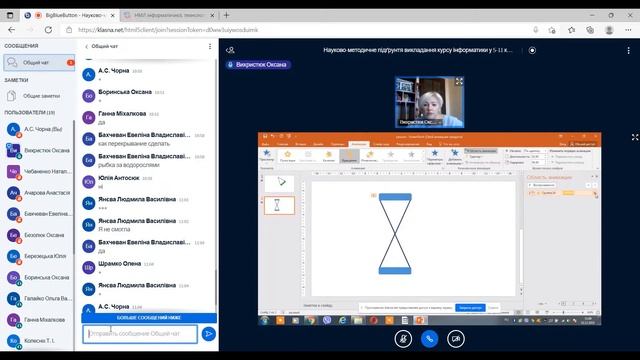This screenshot has height=360, width=640.
Task: Switch to the BigBlueButton browser tab
Action: (69, 15)
